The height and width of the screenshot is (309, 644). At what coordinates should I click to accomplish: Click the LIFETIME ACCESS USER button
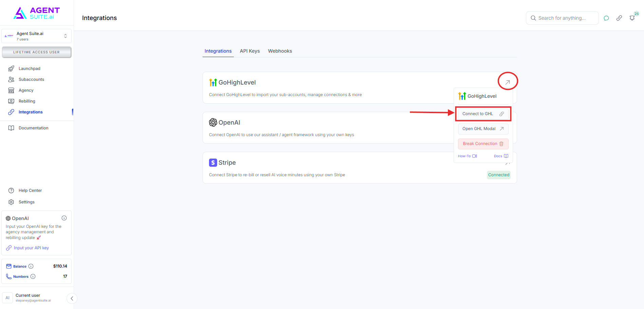(37, 52)
